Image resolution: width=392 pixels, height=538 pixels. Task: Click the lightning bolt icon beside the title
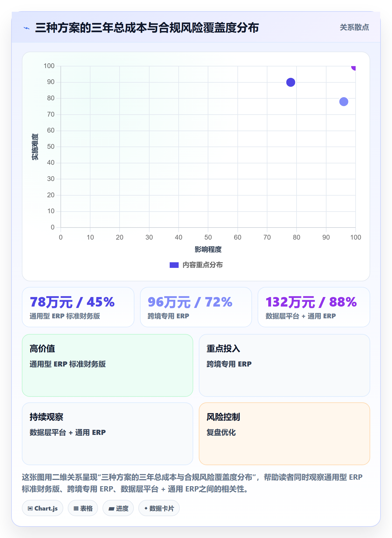[x=27, y=28]
